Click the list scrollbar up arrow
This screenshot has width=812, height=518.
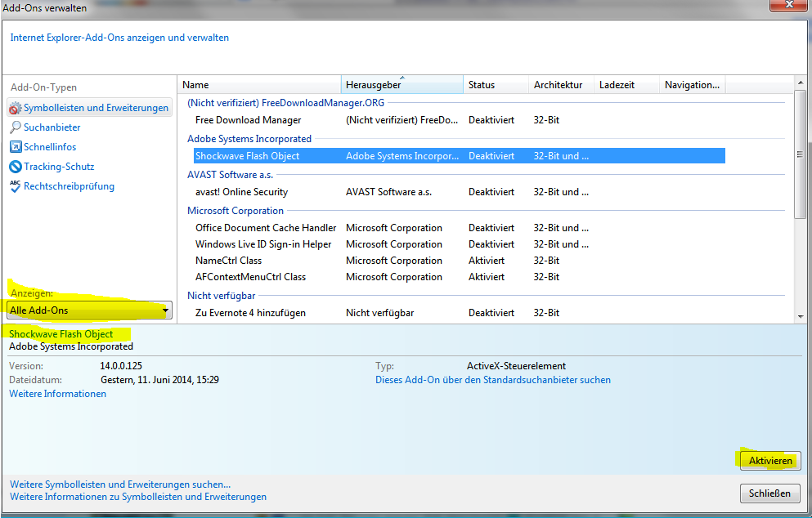click(x=801, y=83)
